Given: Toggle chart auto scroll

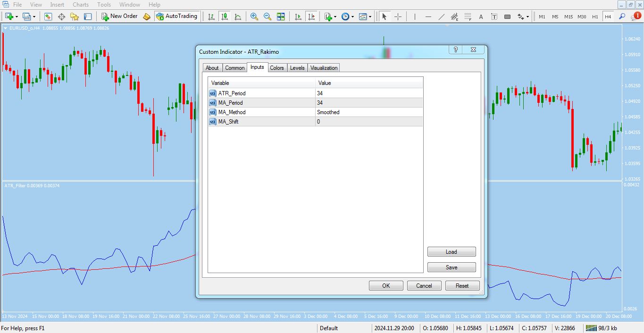Looking at the screenshot, I should [x=298, y=17].
